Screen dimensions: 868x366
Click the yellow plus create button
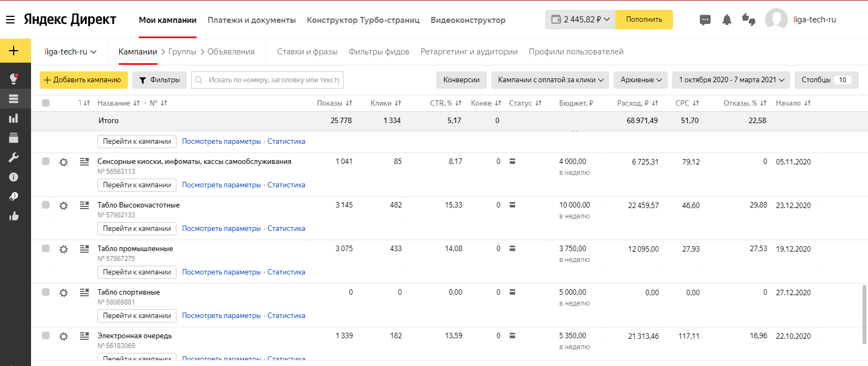(14, 51)
